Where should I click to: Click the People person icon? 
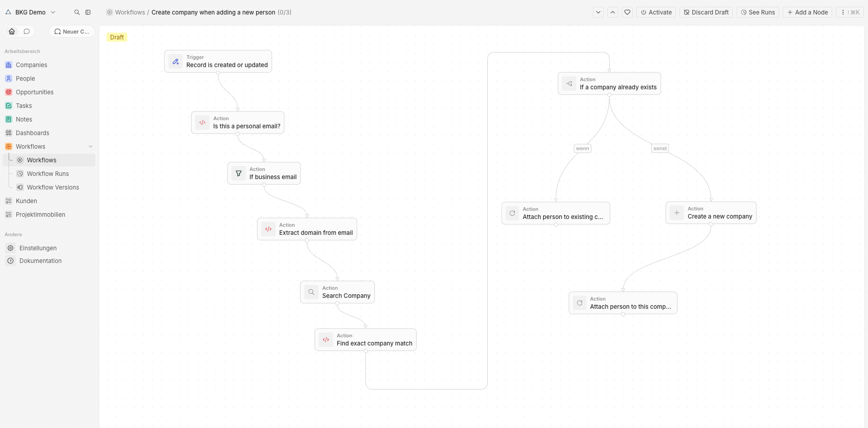click(x=9, y=78)
